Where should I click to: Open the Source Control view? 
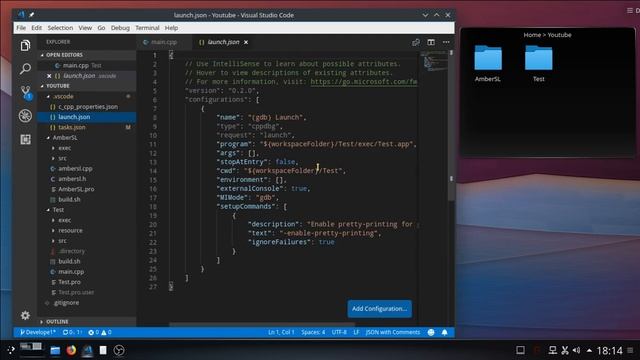25,92
